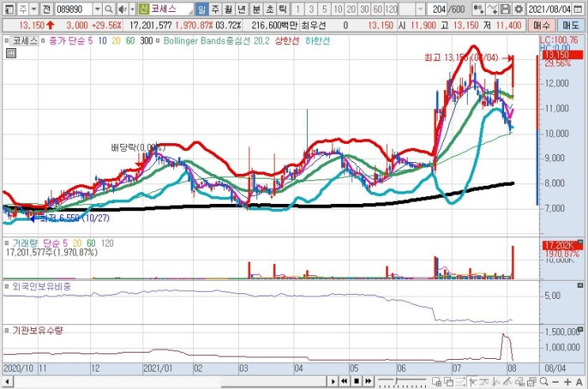Select the 5 interval button
588x389 pixels.
click(x=324, y=9)
